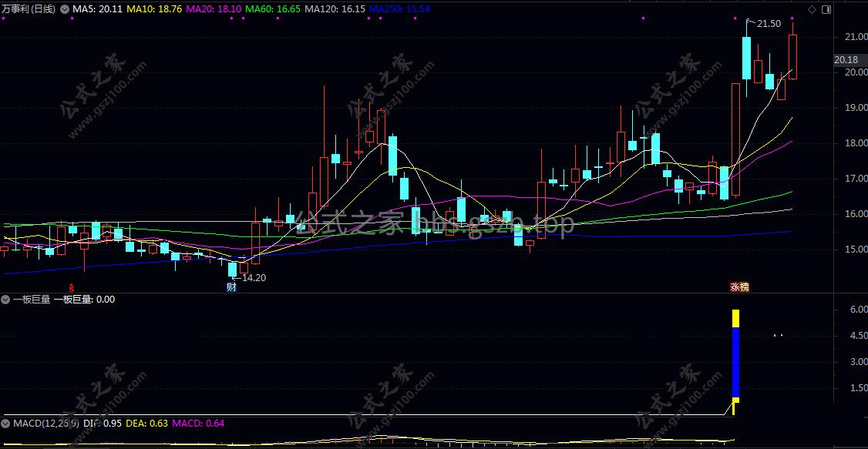This screenshot has height=449, width=868.
Task: Select the MA250: 15.54 label
Action: point(399,8)
